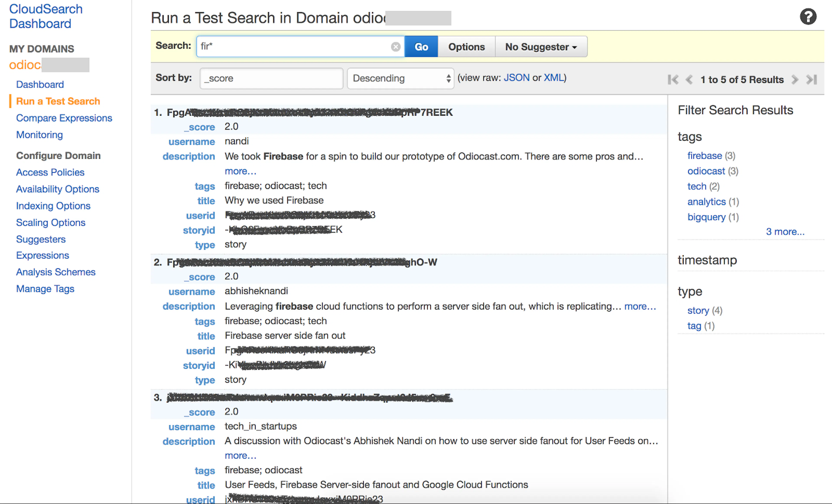Click the _score sort by field

pos(271,78)
